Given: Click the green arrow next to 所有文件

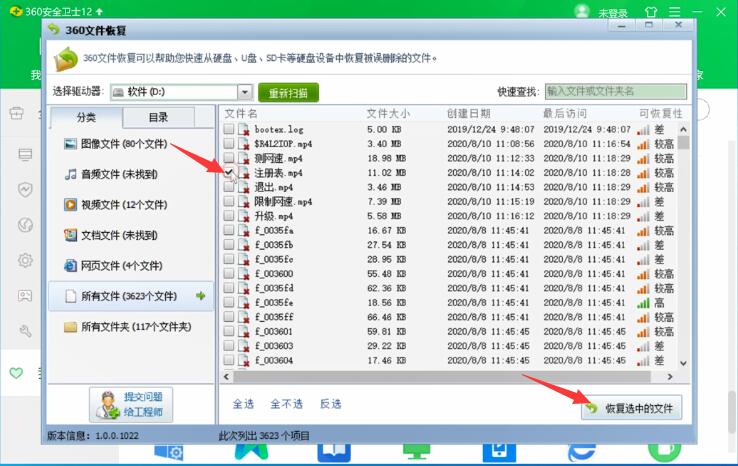Looking at the screenshot, I should 201,296.
